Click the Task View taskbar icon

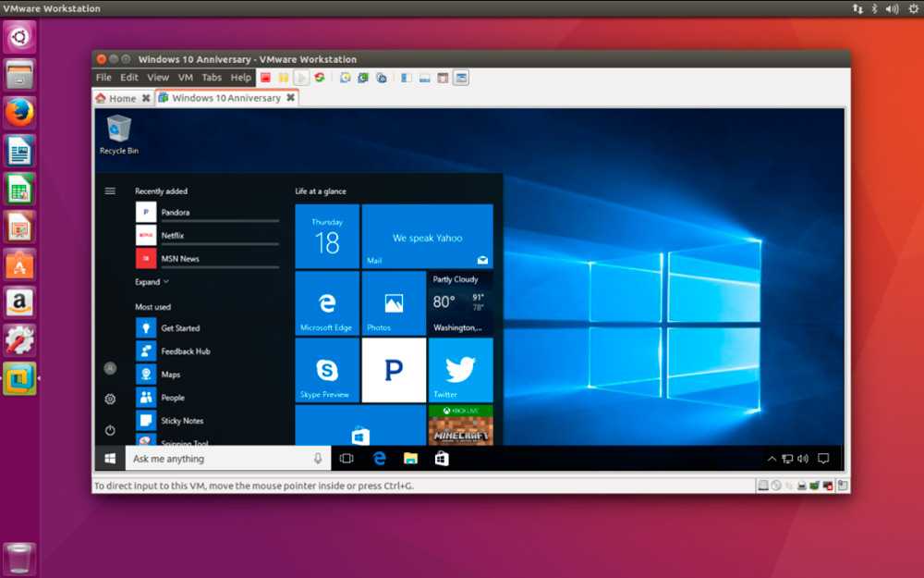tap(346, 459)
